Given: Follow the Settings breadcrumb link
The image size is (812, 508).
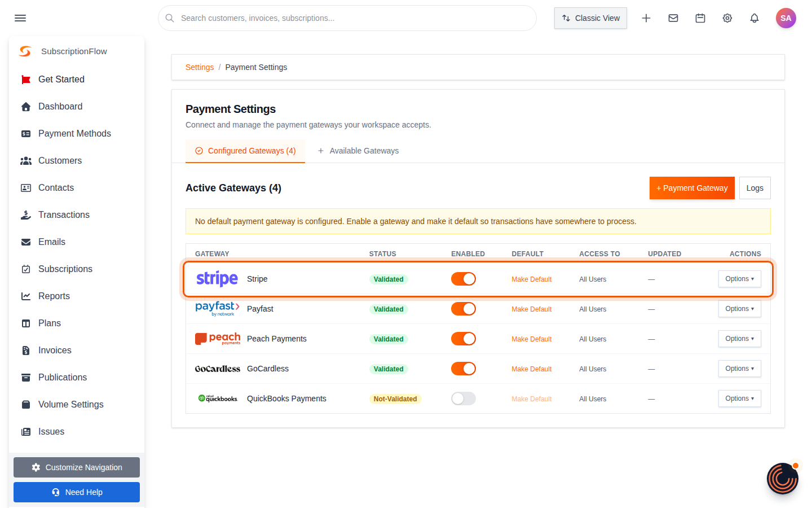Looking at the screenshot, I should click(x=200, y=67).
